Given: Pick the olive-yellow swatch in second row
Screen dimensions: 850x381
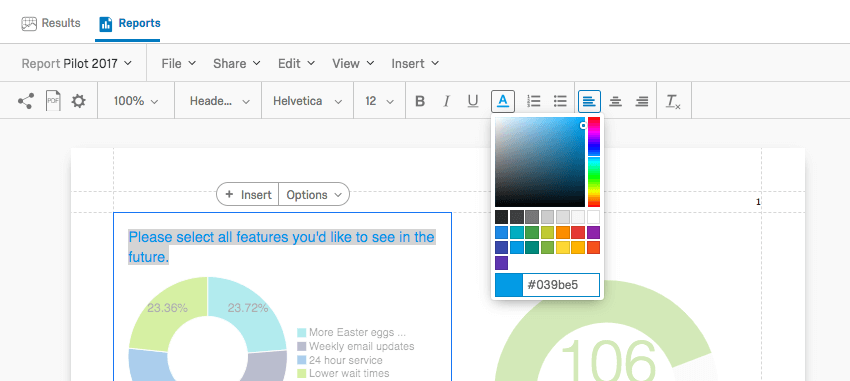Looking at the screenshot, I should [x=548, y=233].
